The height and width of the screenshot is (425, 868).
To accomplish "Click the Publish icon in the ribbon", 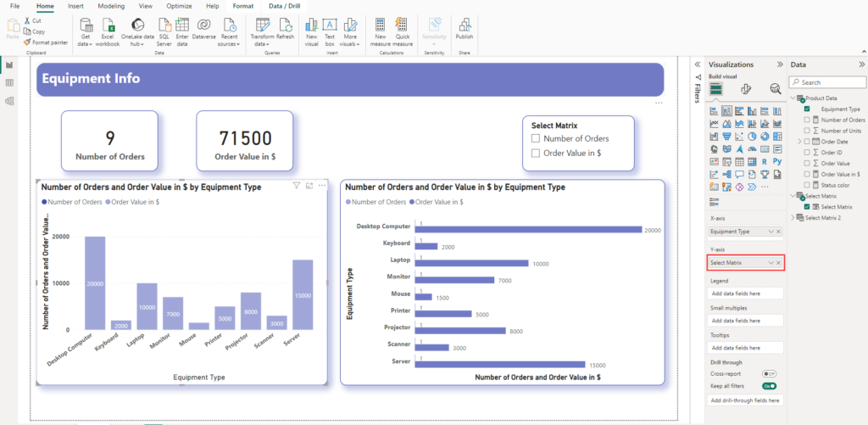I will [x=465, y=29].
